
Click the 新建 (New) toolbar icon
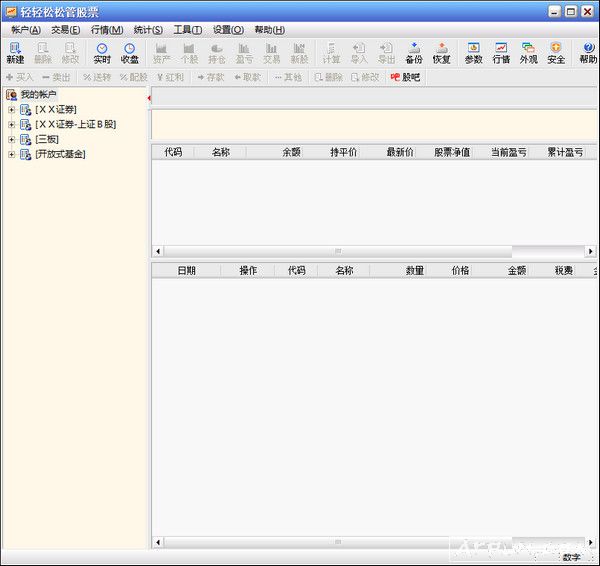point(15,53)
